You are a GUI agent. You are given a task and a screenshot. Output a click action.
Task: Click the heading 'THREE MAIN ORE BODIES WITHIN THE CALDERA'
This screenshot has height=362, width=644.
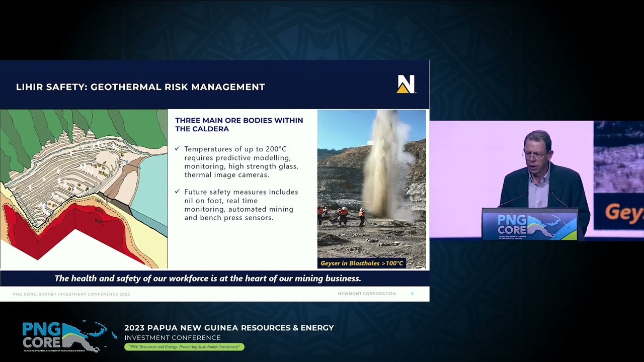pyautogui.click(x=239, y=125)
